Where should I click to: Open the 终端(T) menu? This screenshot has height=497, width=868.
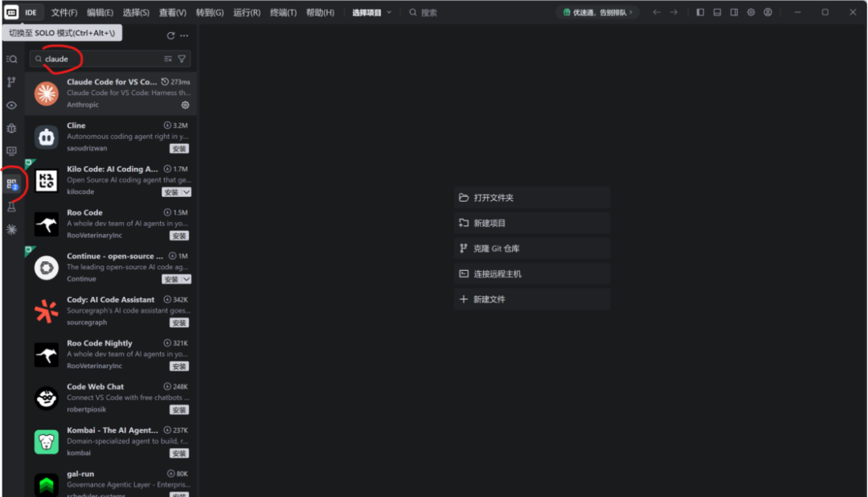click(x=284, y=12)
